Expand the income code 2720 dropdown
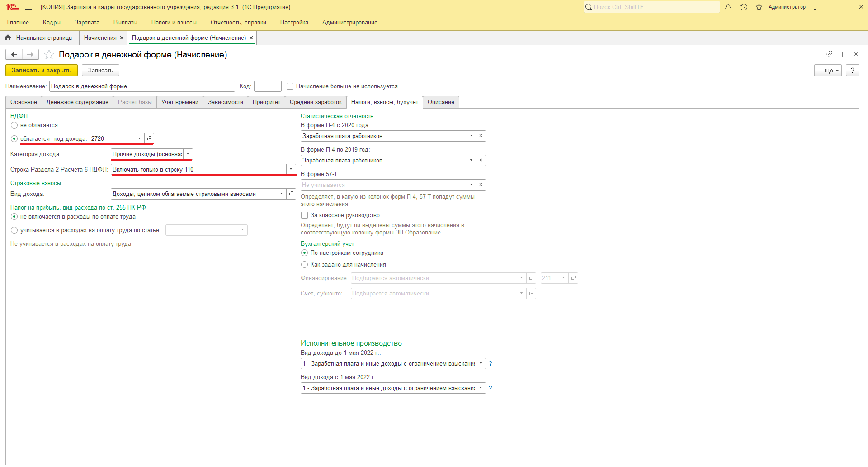 pos(139,138)
